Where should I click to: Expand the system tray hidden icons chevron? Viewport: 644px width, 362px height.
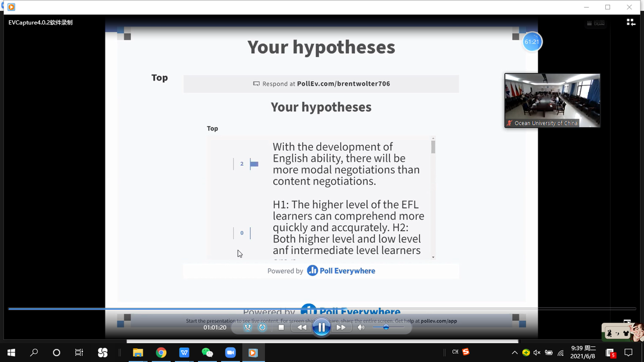point(515,352)
